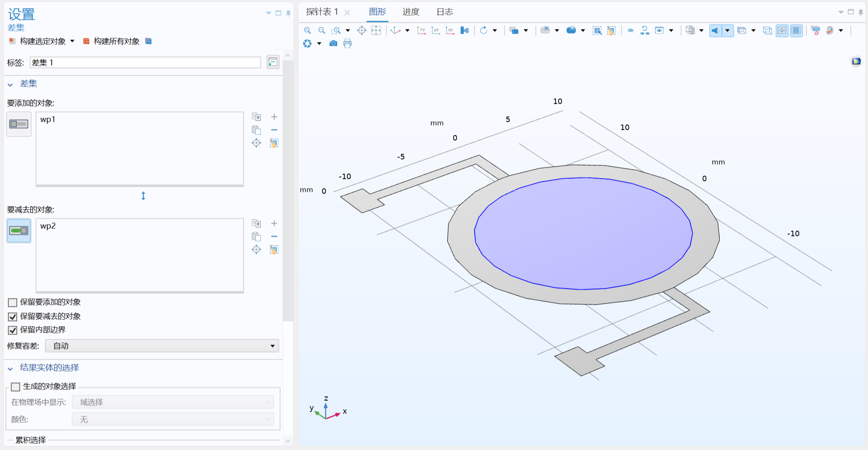
Task: Toggle the grid display button
Action: [x=796, y=30]
